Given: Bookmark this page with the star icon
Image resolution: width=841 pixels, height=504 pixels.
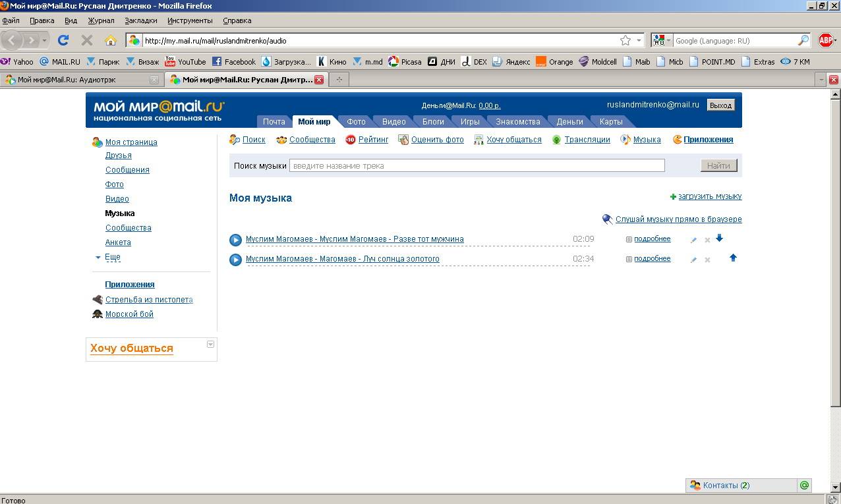Looking at the screenshot, I should [x=625, y=40].
